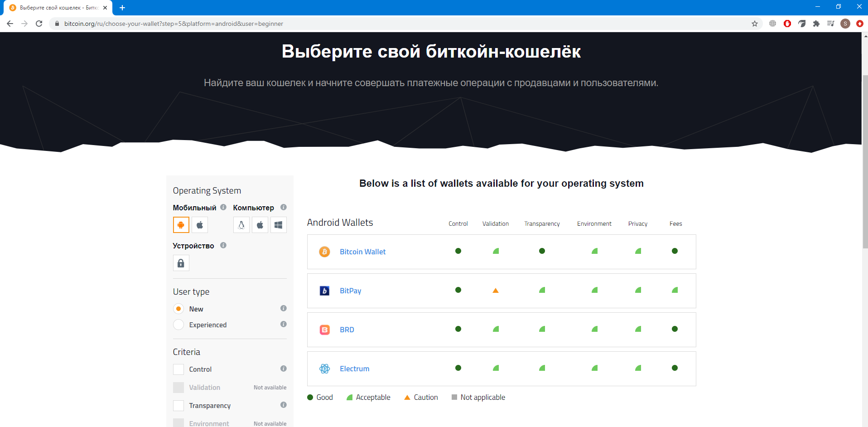
Task: Go back to the previous page
Action: (x=10, y=24)
